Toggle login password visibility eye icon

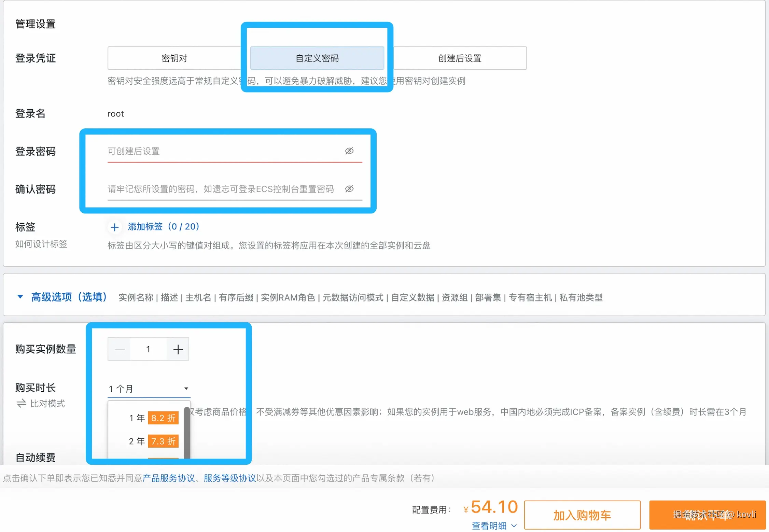point(349,151)
